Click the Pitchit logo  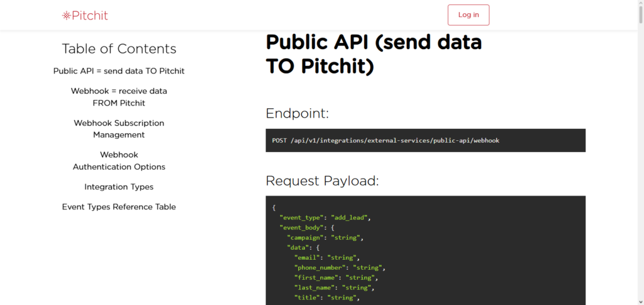click(x=85, y=16)
